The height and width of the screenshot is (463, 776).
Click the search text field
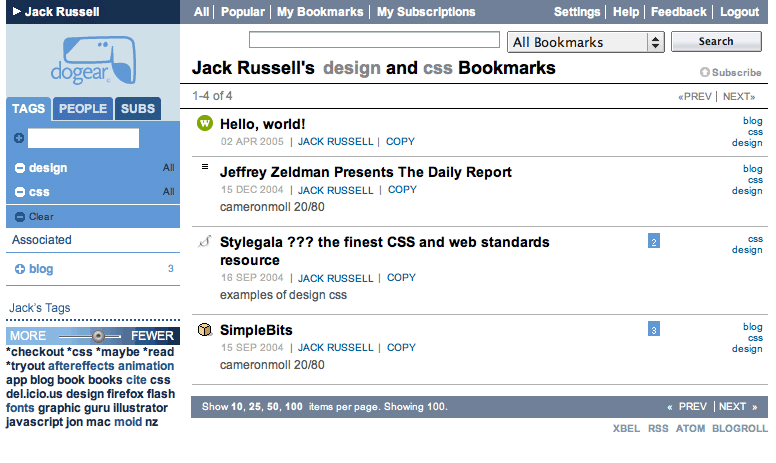click(x=373, y=41)
